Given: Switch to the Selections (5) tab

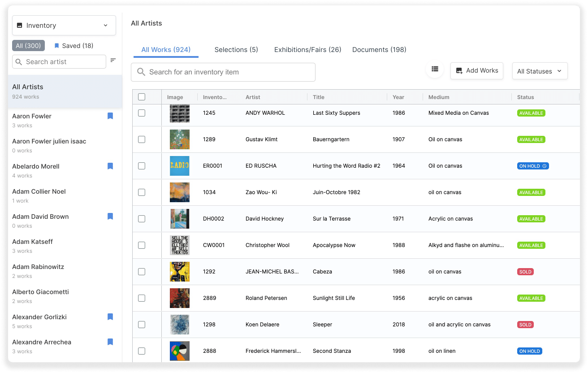Looking at the screenshot, I should pyautogui.click(x=236, y=50).
